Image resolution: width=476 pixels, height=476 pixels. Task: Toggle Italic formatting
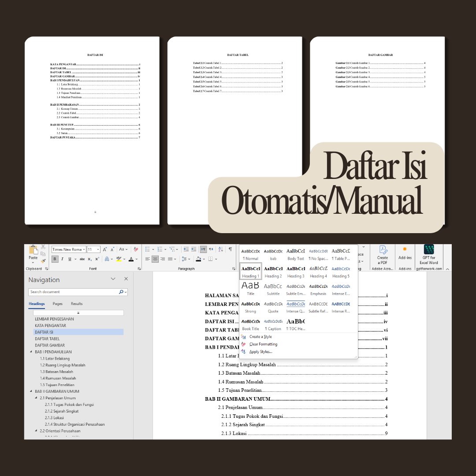tap(62, 259)
